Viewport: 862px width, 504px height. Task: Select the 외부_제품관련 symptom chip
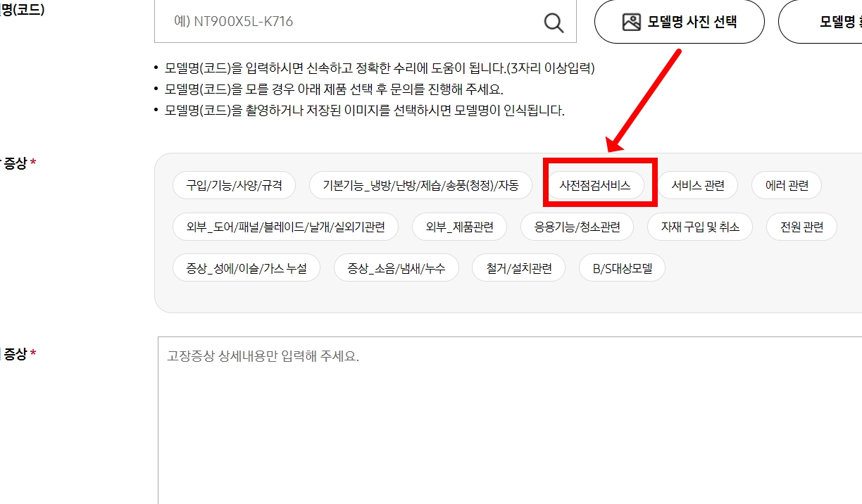pyautogui.click(x=459, y=226)
